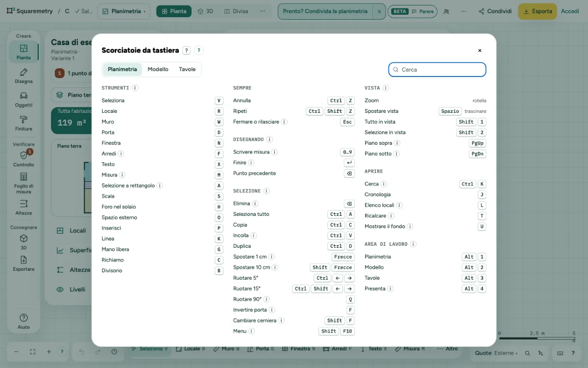Click the info icon beside AREA DI LAVORO

click(413, 244)
